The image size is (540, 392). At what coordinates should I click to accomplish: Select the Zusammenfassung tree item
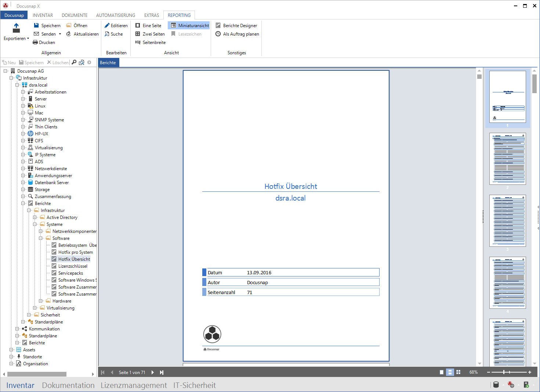coord(53,197)
